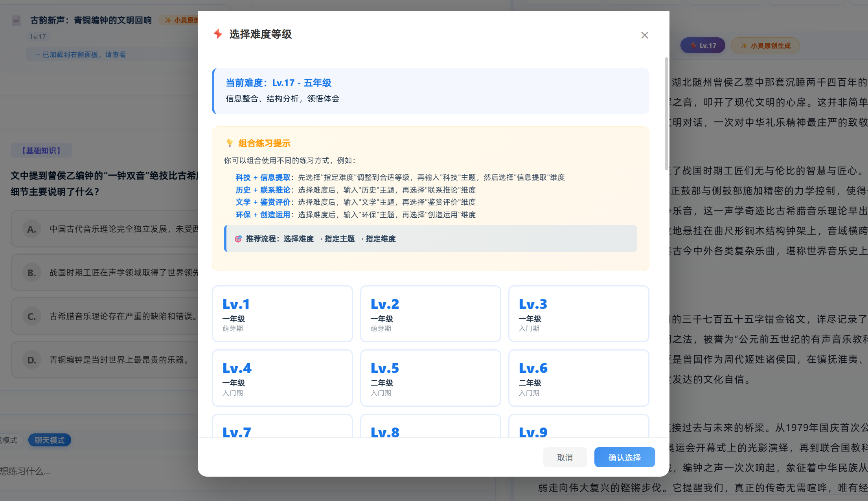Click the 推荐流程 banner text
868x501 pixels.
[x=321, y=239]
